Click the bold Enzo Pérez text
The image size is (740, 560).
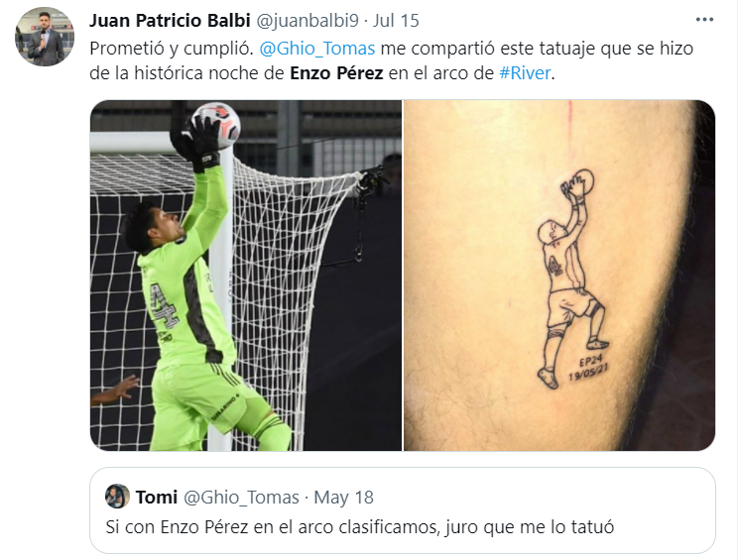coord(336,73)
